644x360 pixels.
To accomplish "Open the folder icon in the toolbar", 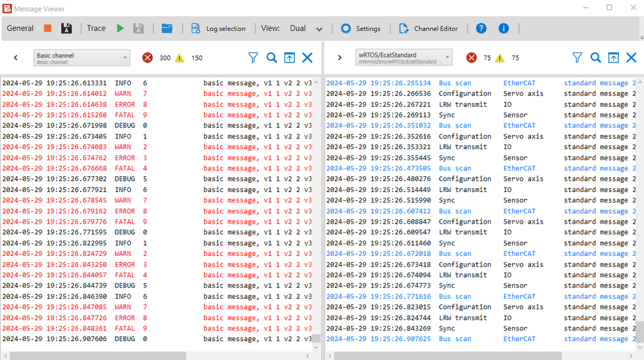I will click(x=167, y=28).
